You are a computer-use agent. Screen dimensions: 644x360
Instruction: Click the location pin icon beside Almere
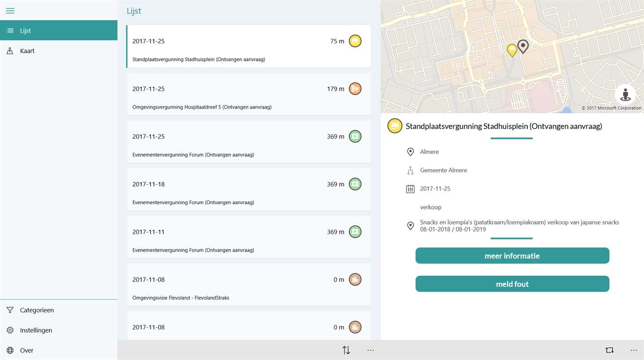(410, 152)
